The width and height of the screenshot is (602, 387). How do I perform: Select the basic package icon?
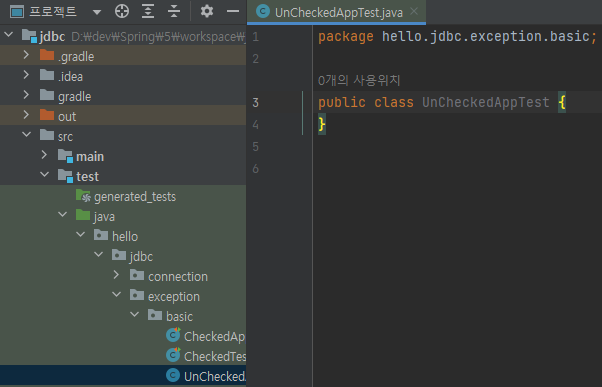coord(155,314)
